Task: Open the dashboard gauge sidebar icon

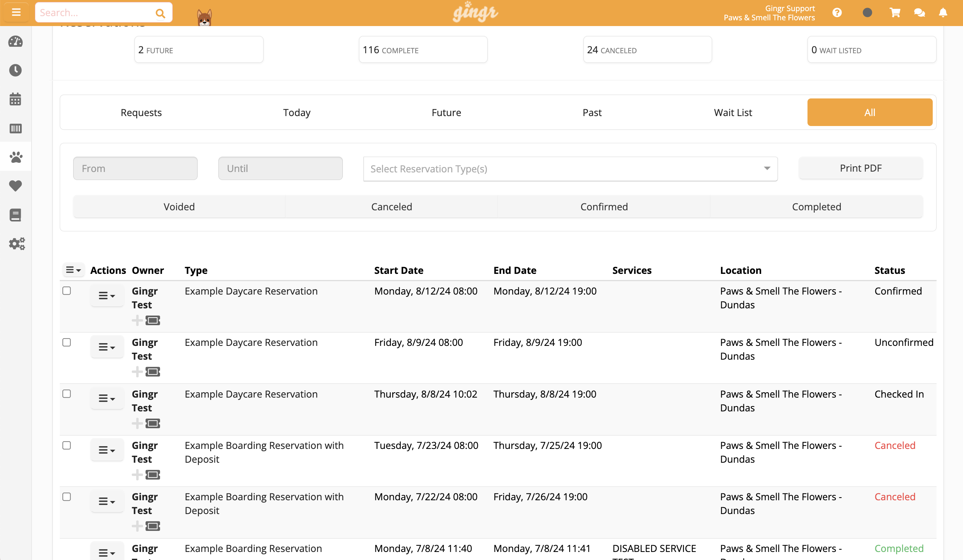Action: click(15, 41)
